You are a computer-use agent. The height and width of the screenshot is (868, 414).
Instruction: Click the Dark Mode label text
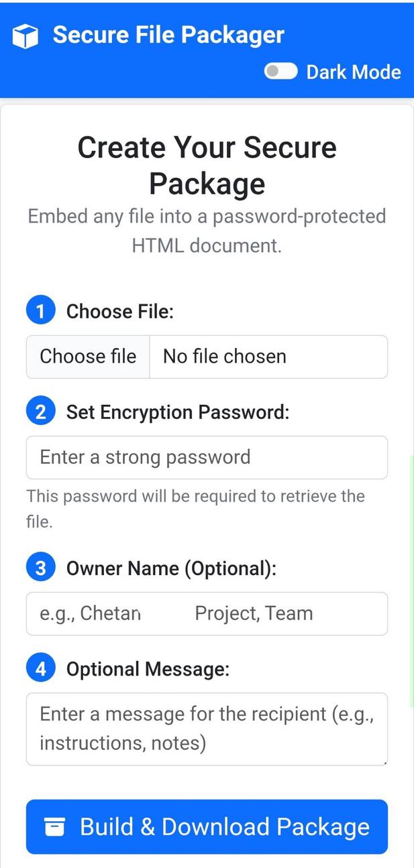point(354,72)
